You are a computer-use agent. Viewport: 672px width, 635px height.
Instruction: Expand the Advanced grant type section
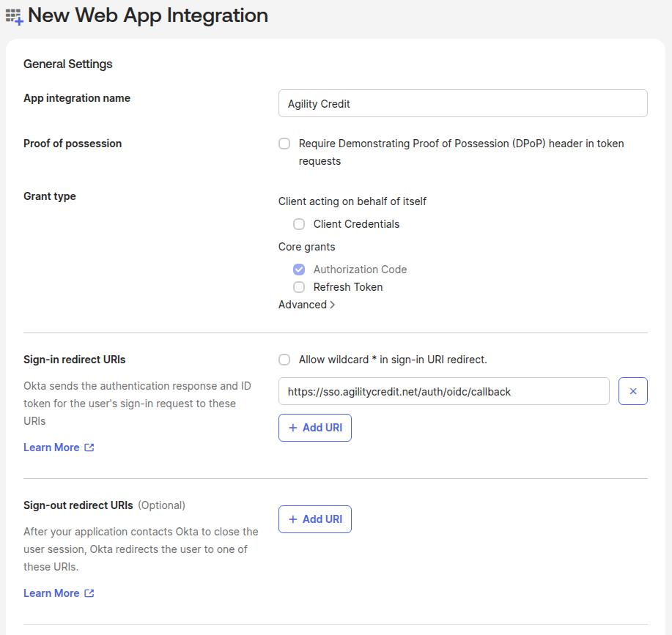(306, 305)
